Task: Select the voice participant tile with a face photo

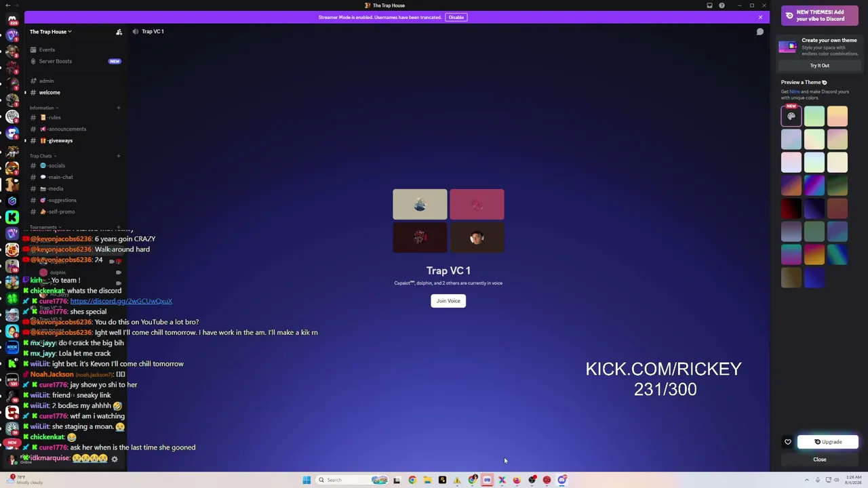Action: (x=477, y=237)
